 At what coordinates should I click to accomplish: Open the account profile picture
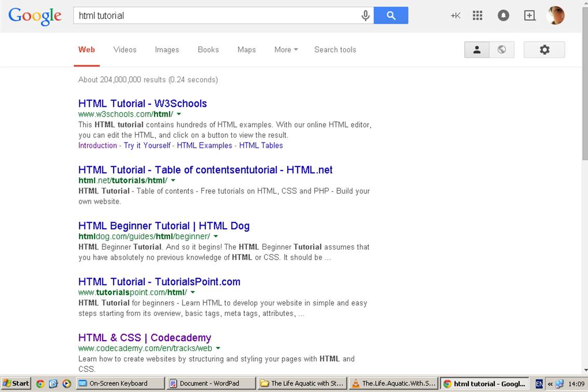coord(556,16)
